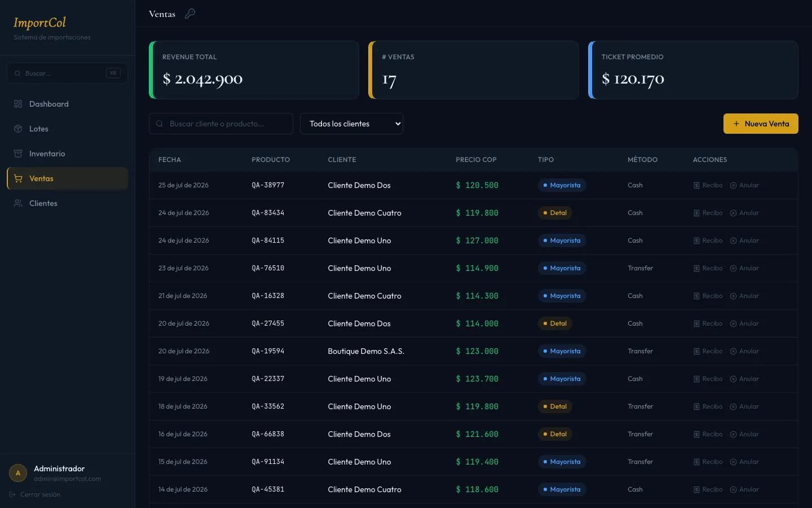Click the logout icon beside Cerrar sesión

point(12,494)
